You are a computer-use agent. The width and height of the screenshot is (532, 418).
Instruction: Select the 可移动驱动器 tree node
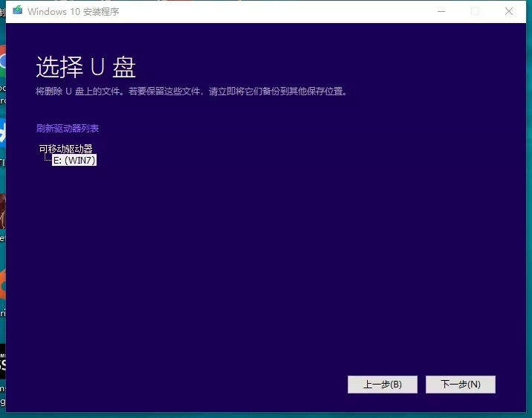click(66, 149)
